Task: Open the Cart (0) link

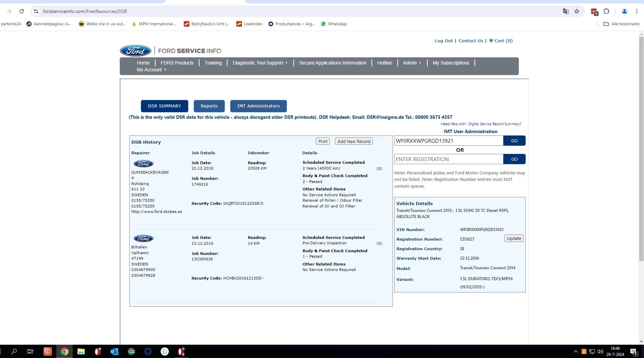Action: [x=501, y=41]
